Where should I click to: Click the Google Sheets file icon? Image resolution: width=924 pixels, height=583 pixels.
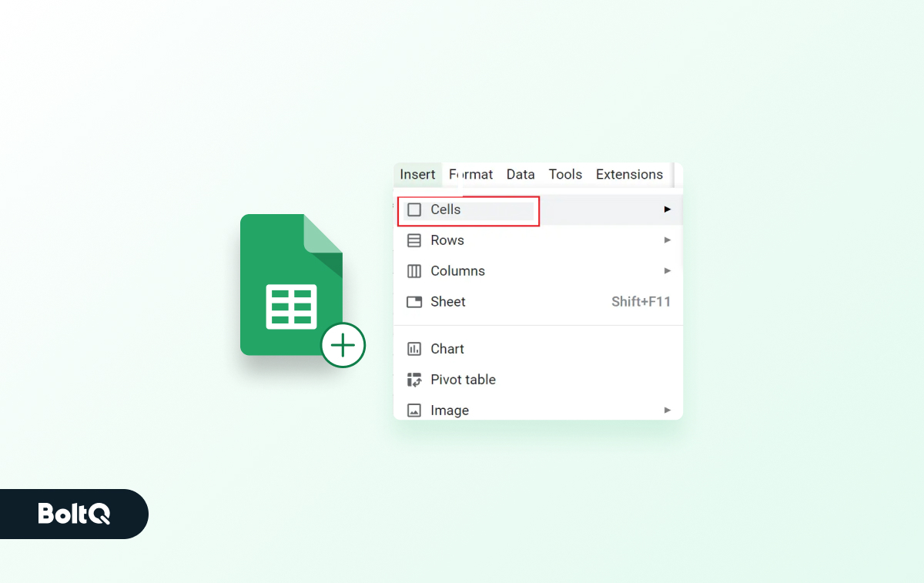[x=291, y=285]
